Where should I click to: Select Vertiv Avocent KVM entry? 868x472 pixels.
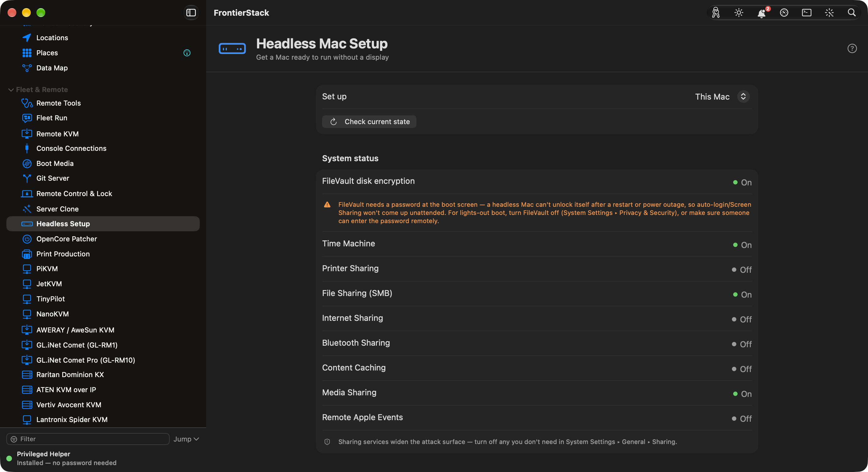(103, 405)
